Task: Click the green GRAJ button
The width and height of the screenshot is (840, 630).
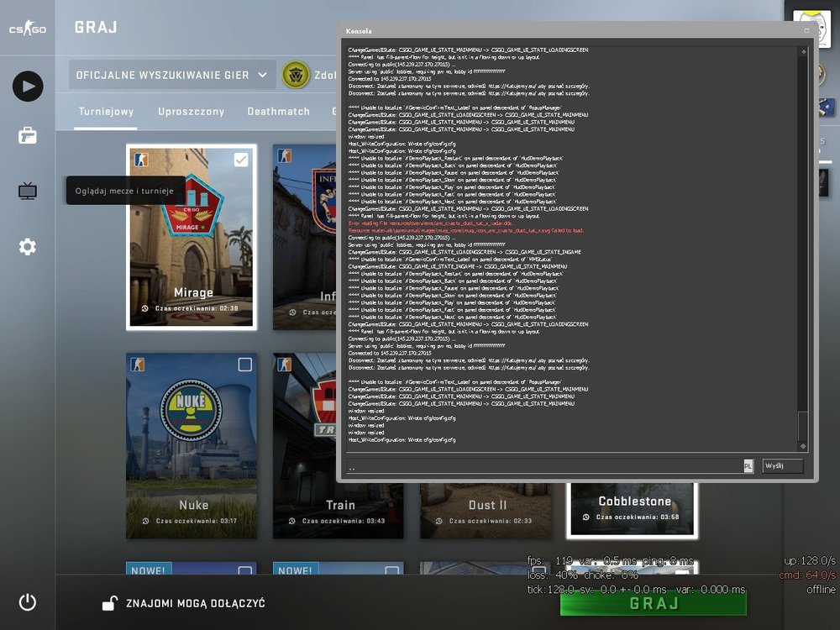Action: 653,604
